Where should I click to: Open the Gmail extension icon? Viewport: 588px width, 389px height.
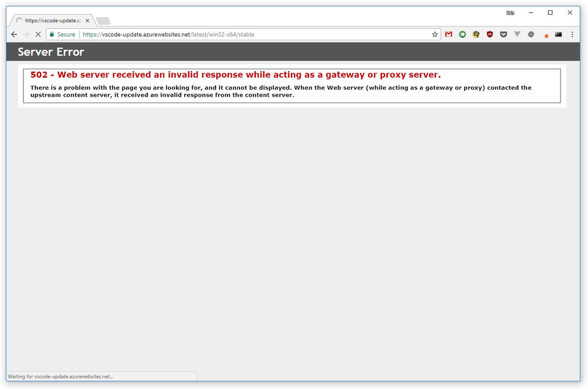[449, 34]
